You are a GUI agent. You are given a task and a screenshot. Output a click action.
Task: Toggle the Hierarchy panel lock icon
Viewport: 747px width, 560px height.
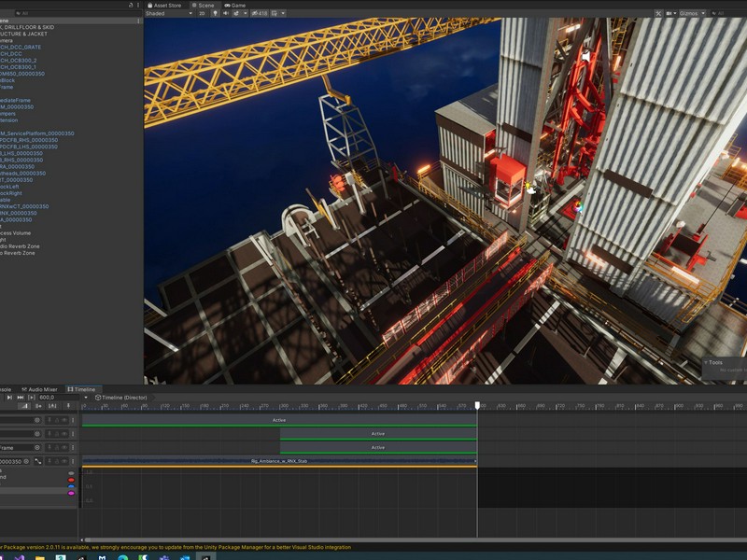pos(131,5)
